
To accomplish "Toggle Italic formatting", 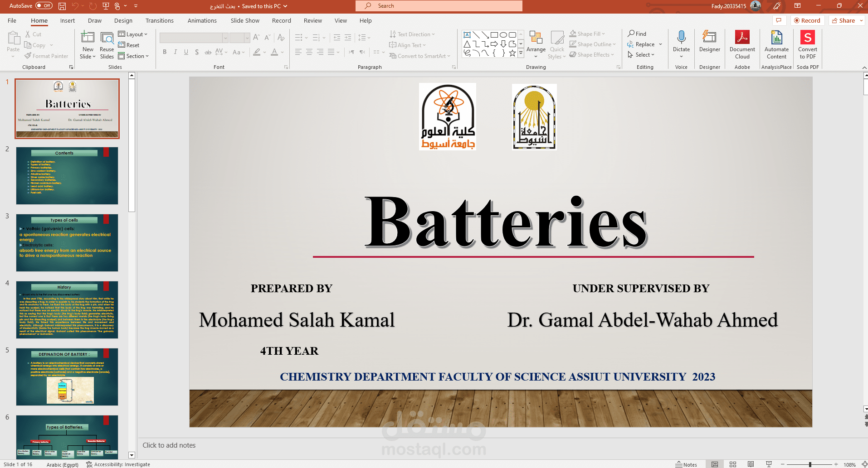I will click(x=176, y=52).
